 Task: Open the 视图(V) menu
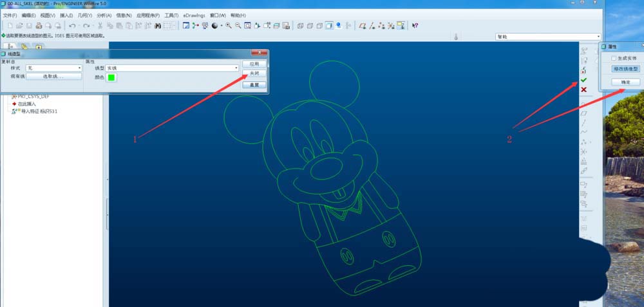(x=48, y=15)
